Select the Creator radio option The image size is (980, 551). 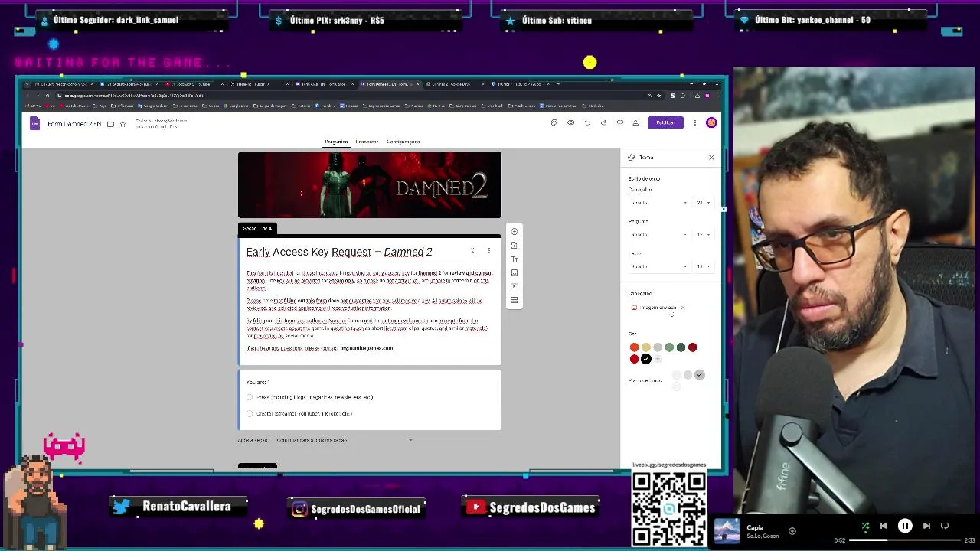pos(250,413)
